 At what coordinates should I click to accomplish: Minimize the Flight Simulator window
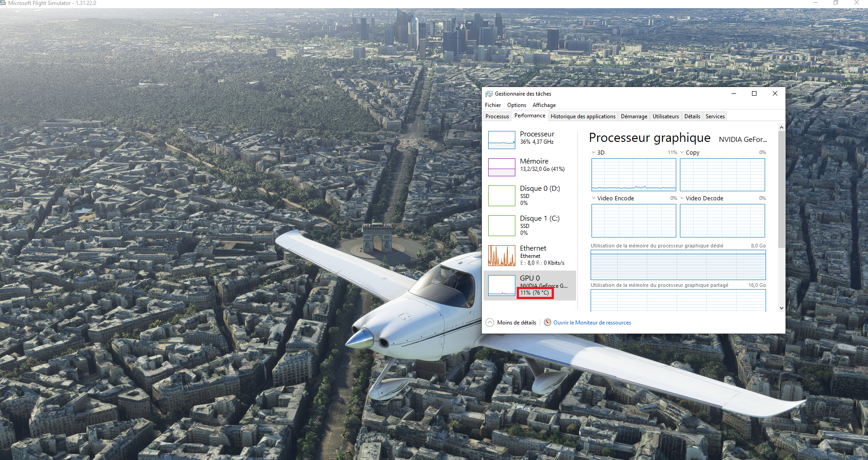pyautogui.click(x=815, y=3)
